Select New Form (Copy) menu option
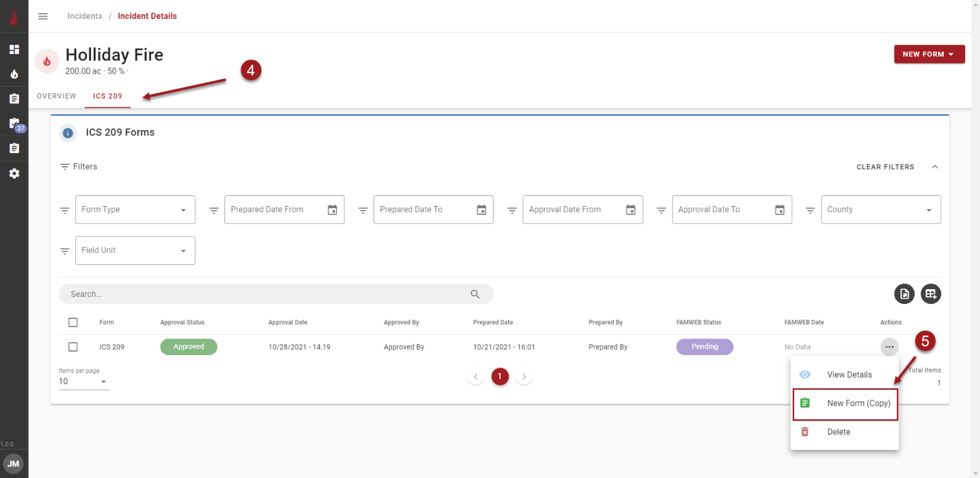The width and height of the screenshot is (980, 478). 845,403
